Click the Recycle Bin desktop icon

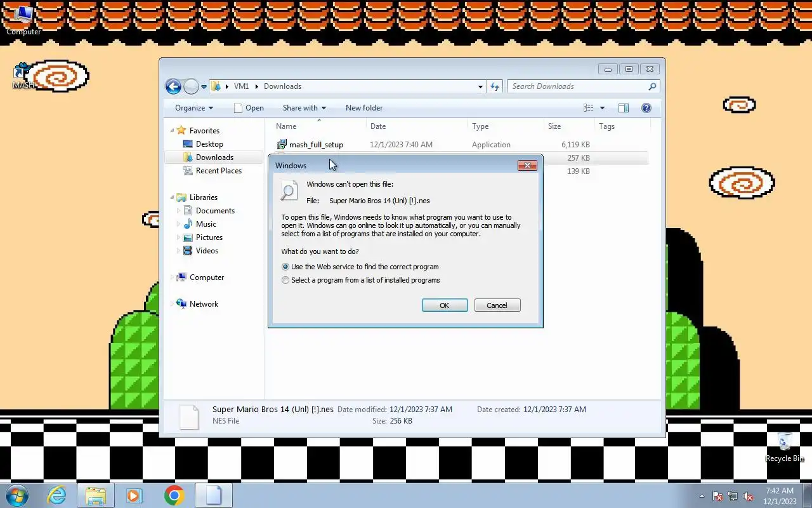coord(785,446)
